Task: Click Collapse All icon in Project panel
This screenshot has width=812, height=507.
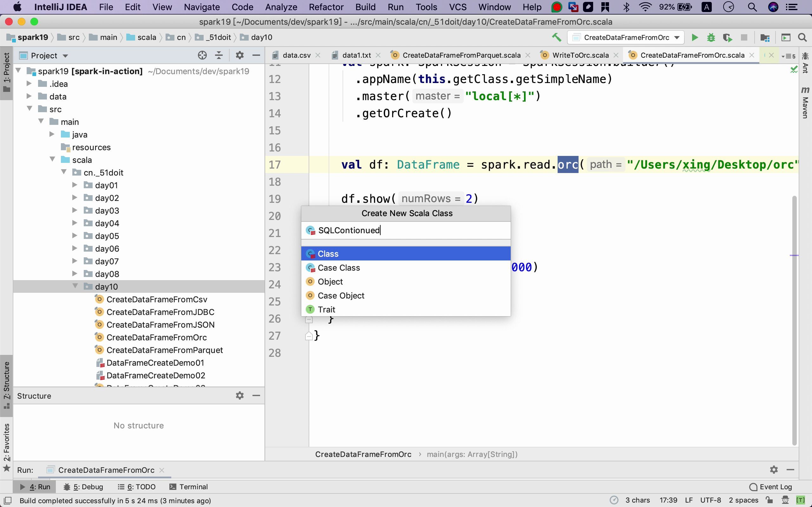Action: pyautogui.click(x=219, y=55)
